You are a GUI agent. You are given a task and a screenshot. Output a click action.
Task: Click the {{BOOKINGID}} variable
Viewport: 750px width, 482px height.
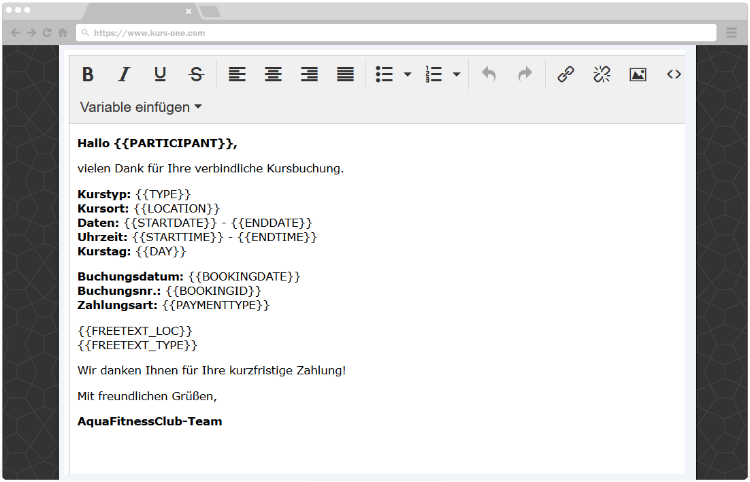point(214,291)
